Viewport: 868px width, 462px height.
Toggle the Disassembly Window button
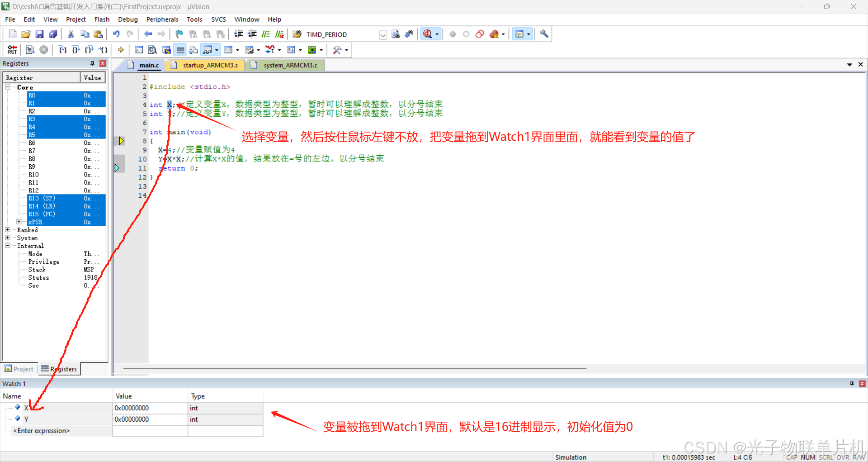[153, 50]
